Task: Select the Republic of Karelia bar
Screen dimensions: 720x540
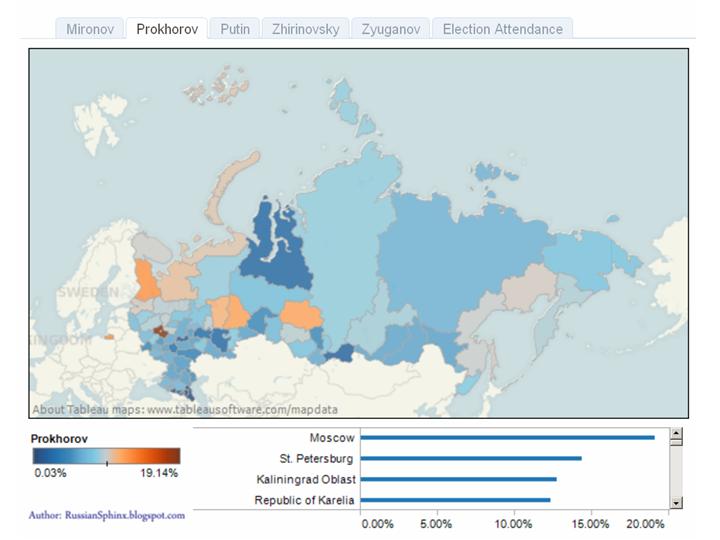Action: pos(456,500)
